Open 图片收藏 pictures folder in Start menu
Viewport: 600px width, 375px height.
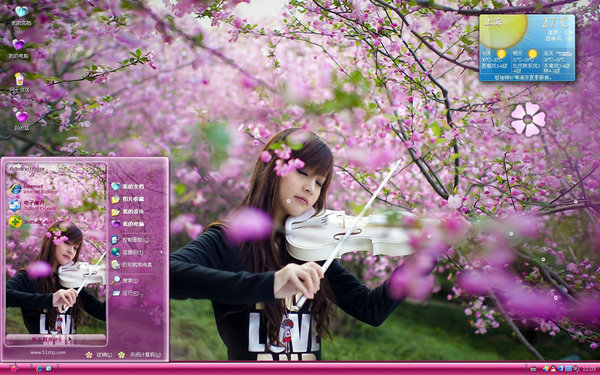coord(128,199)
